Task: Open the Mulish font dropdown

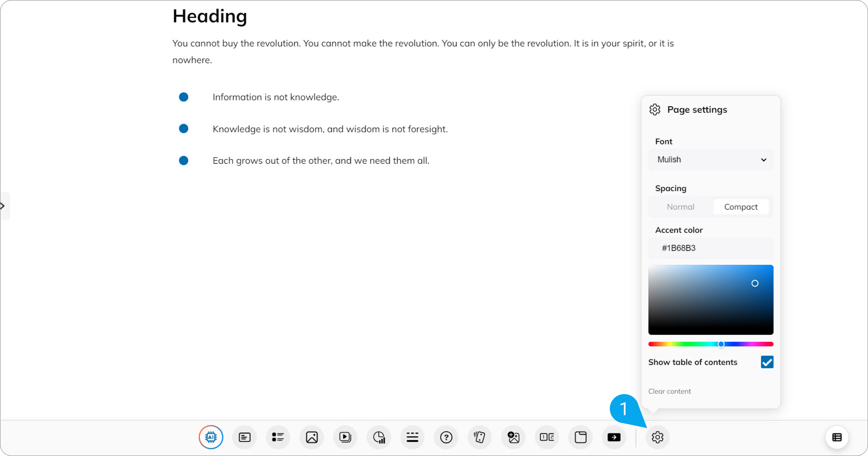Action: [x=711, y=160]
